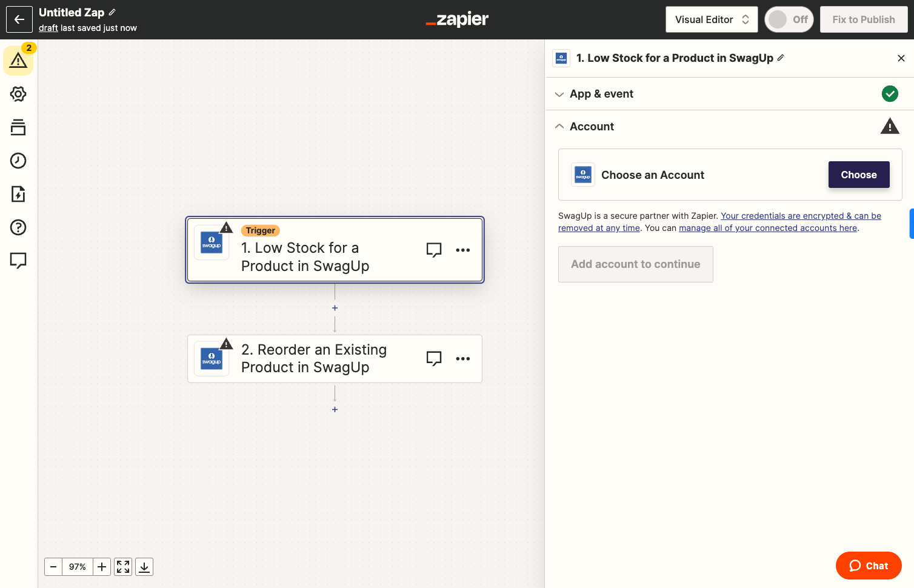Add comment on Low Stock trigger step
The image size is (914, 588).
(434, 250)
